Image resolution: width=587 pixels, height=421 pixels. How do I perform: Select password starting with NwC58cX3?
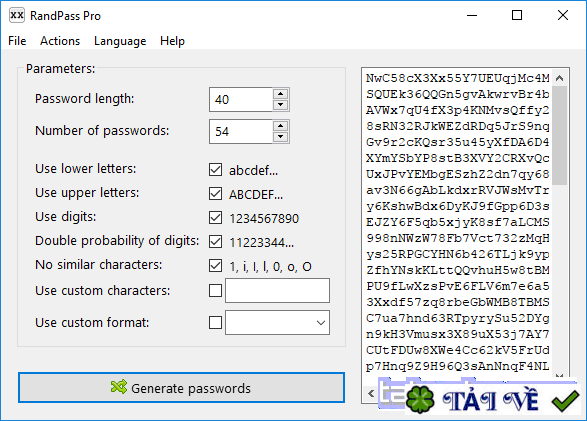tap(457, 78)
